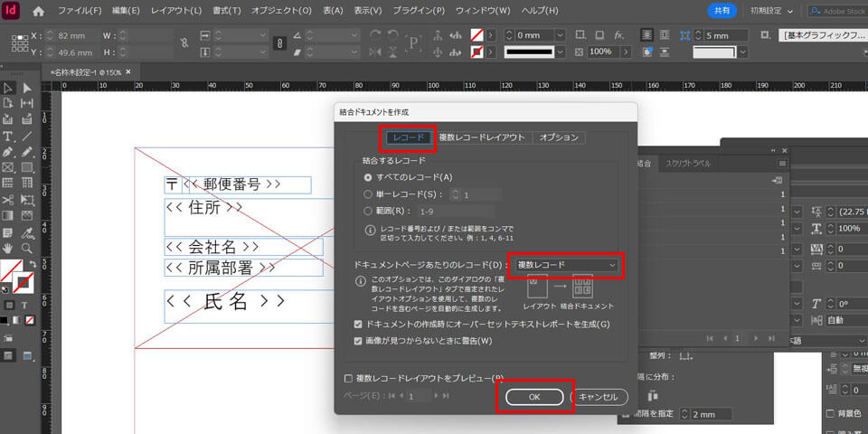Select the Scissors tool
Image resolution: width=868 pixels, height=434 pixels.
(x=7, y=199)
